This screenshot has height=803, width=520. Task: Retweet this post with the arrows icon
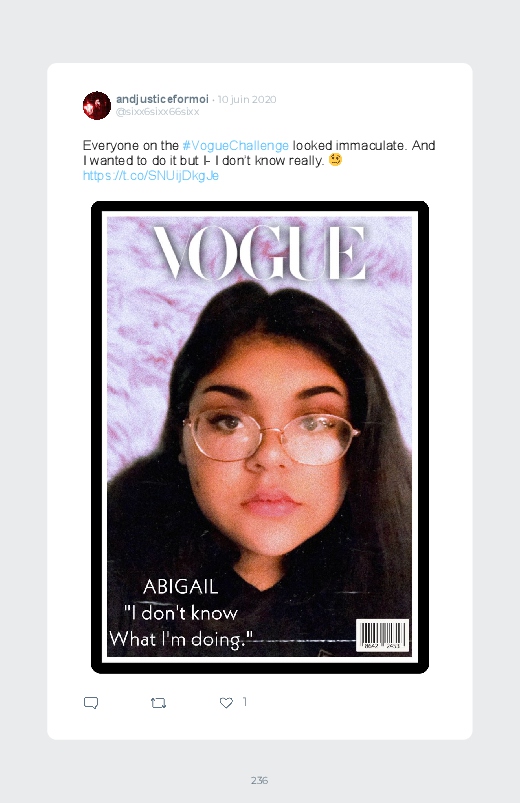[158, 703]
